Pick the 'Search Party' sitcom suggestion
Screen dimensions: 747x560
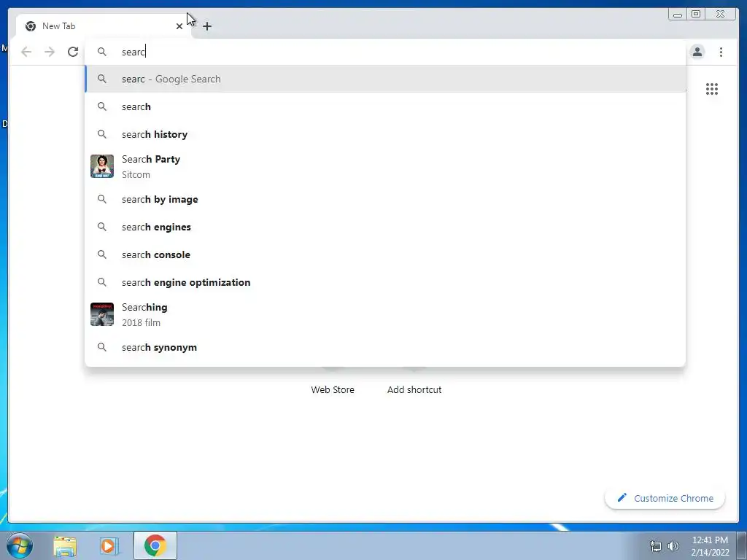pyautogui.click(x=385, y=167)
